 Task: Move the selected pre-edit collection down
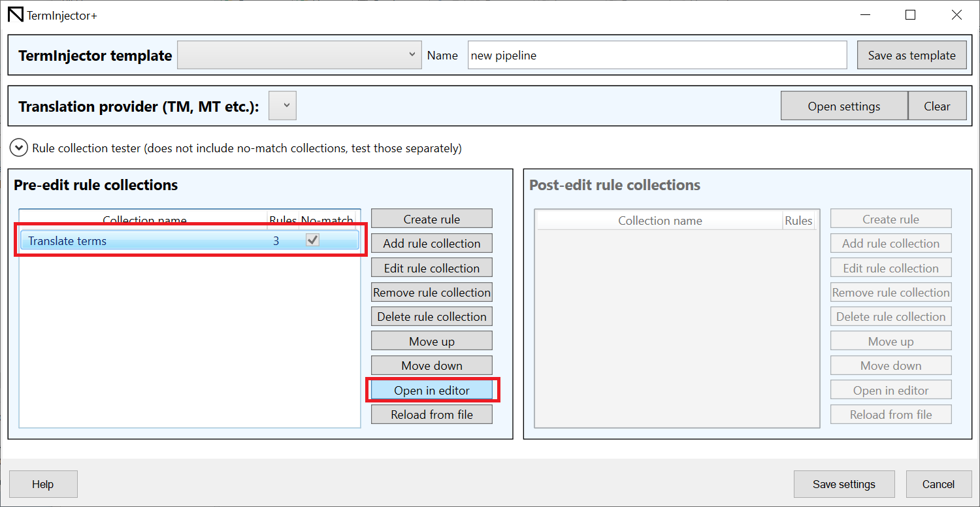click(x=431, y=366)
